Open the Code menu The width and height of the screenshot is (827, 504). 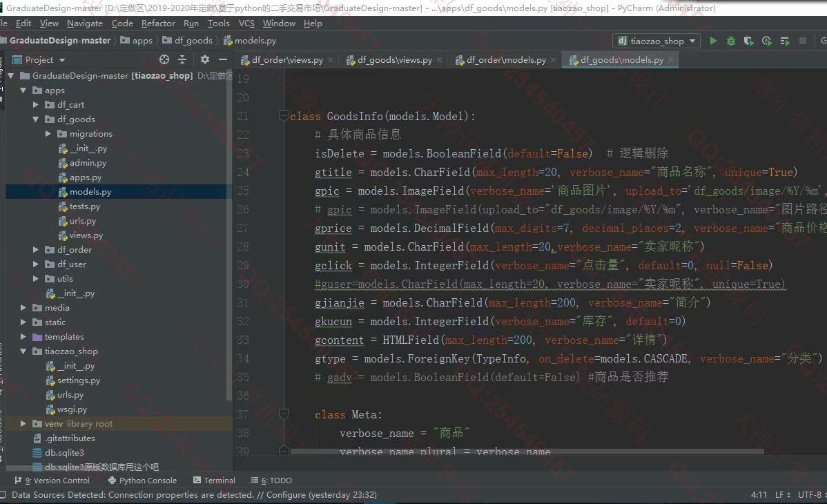tap(122, 23)
